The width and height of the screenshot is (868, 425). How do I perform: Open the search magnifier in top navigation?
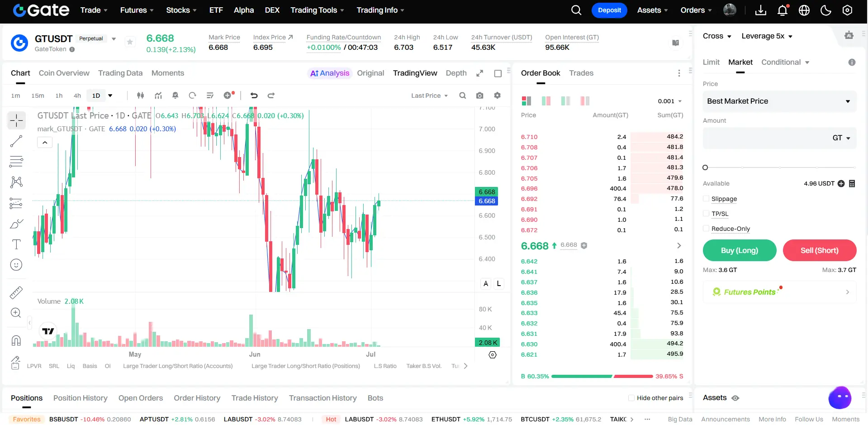[x=576, y=10]
